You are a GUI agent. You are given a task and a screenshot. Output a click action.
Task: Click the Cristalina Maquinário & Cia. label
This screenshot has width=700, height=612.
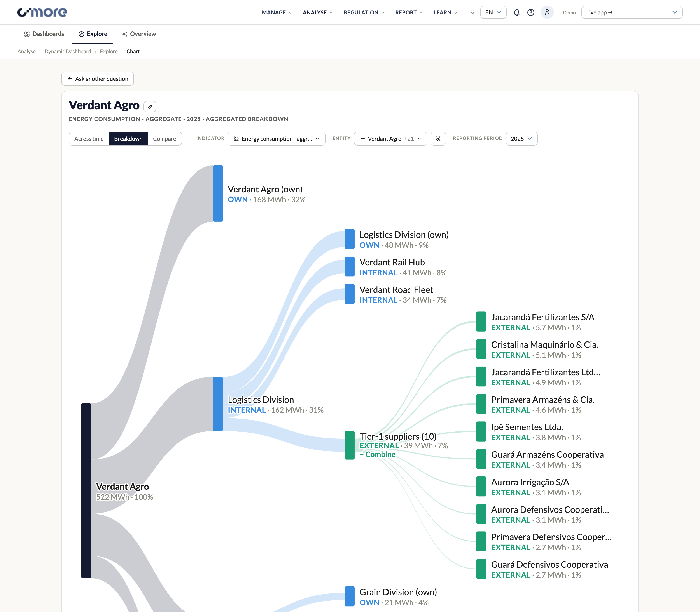click(545, 345)
